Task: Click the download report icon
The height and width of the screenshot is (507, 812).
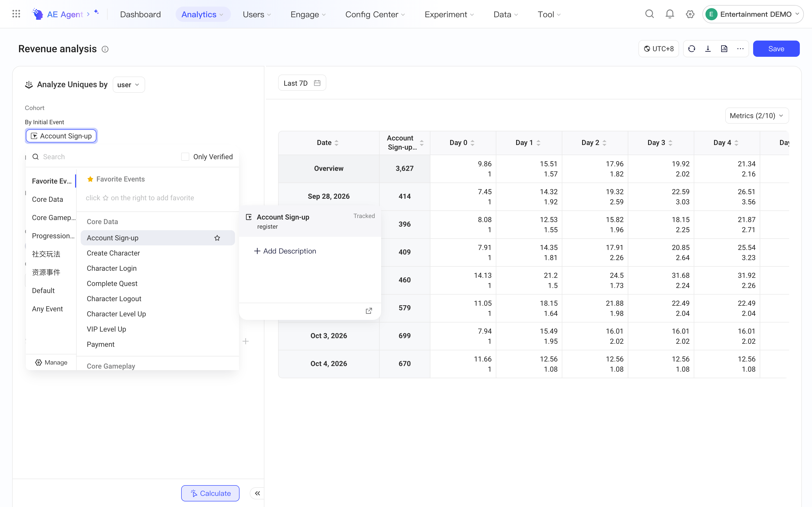Action: pos(708,49)
